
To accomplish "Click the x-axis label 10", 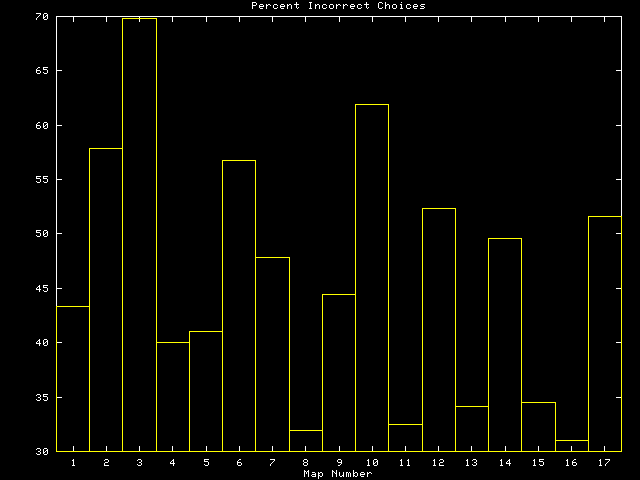I will click(372, 462).
